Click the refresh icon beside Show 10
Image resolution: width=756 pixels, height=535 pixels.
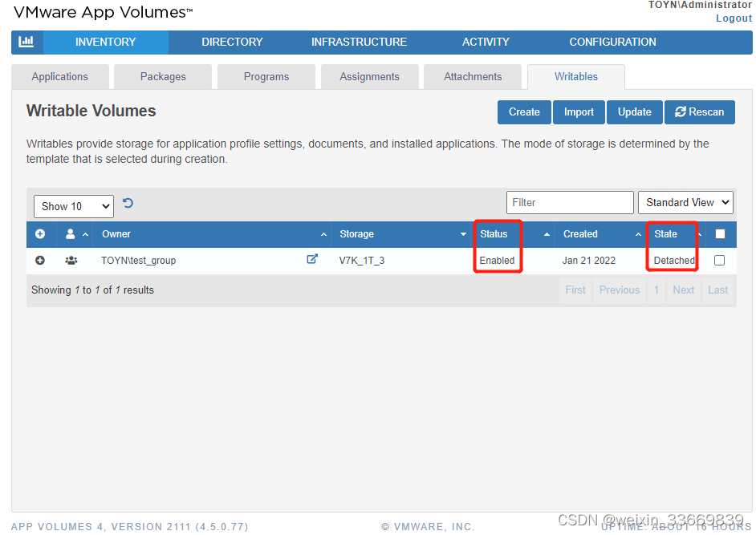click(x=128, y=203)
